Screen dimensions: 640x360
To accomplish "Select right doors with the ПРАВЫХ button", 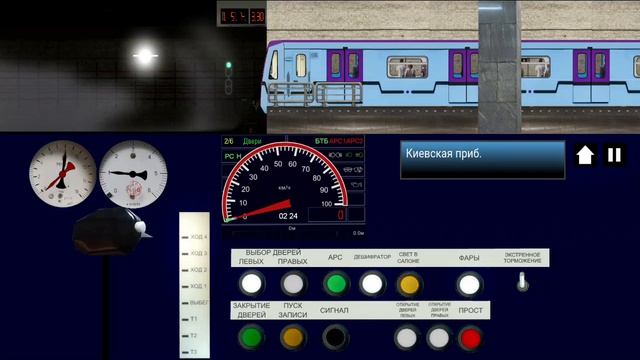I will [x=293, y=284].
